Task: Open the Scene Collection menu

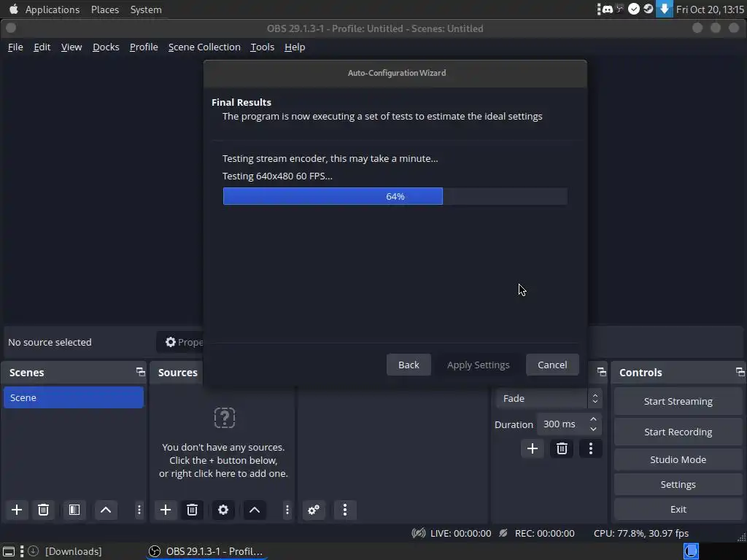Action: (x=204, y=47)
